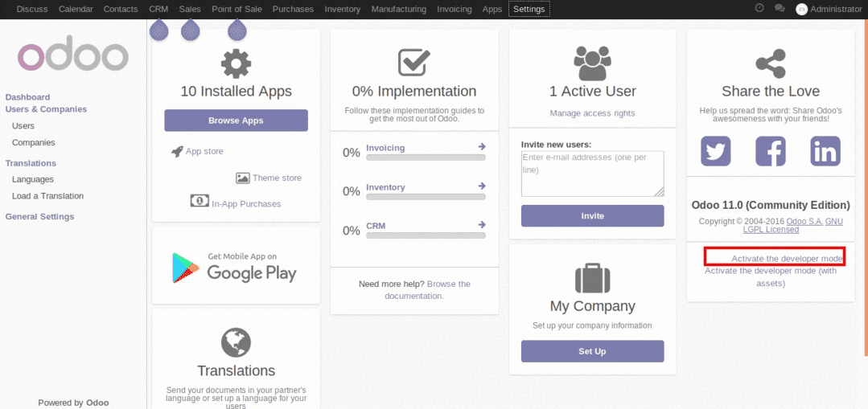
Task: Select Users & Companies in sidebar
Action: pyautogui.click(x=46, y=109)
